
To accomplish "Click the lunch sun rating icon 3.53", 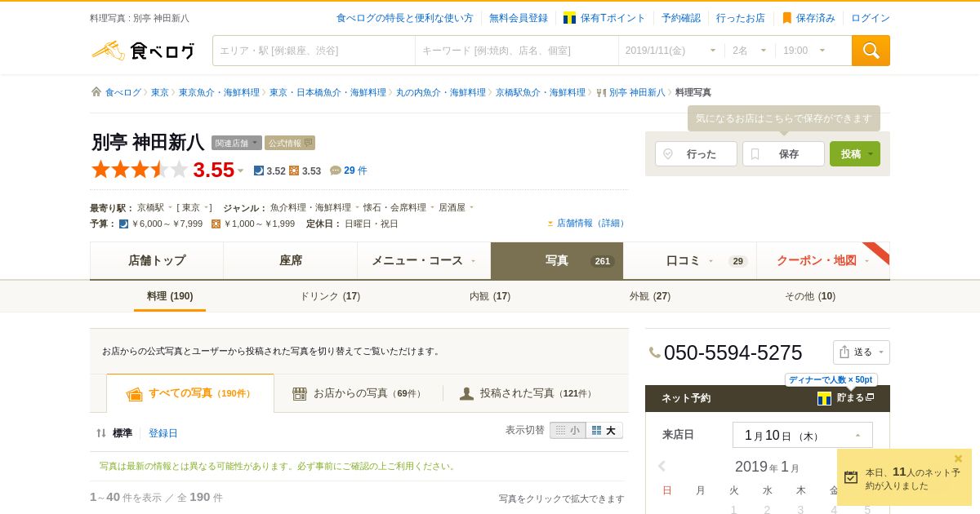I will 294,171.
